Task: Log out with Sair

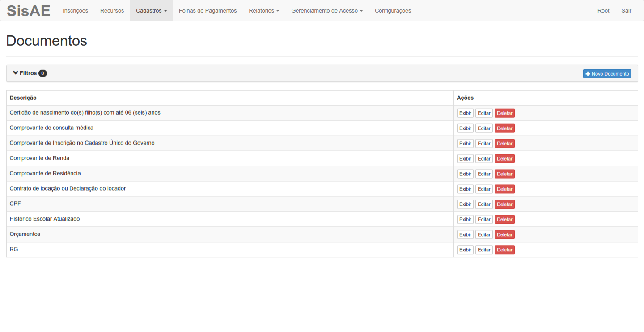Action: click(626, 11)
